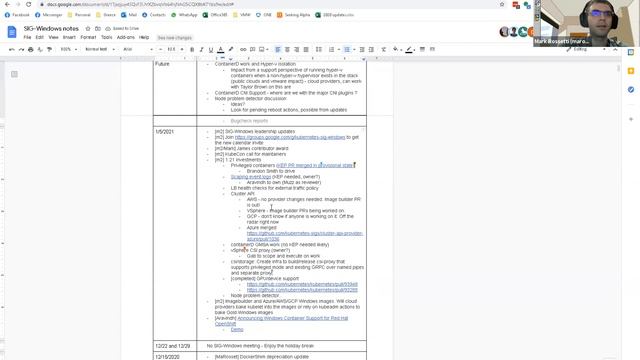Toggle Underline formatting
This screenshot has height=360, width=640.
click(211, 49)
